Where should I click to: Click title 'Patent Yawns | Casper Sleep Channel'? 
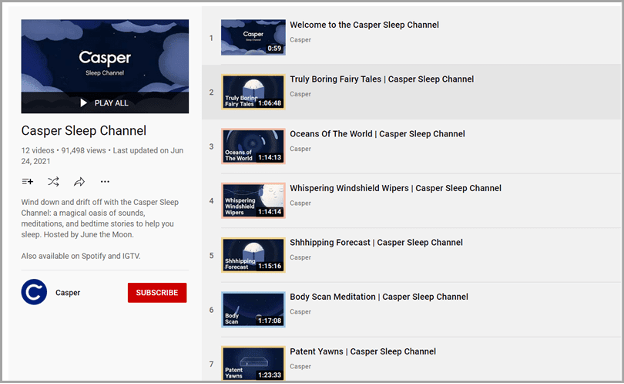(x=363, y=351)
